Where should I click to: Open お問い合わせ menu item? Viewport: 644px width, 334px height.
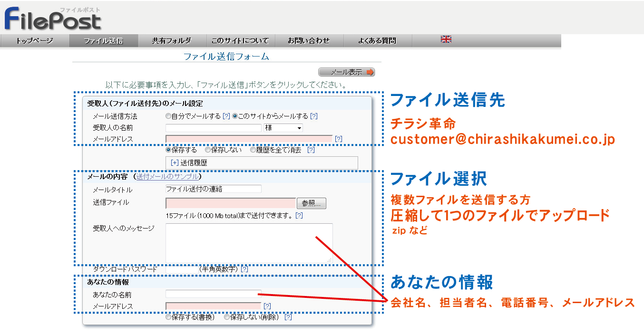click(x=309, y=41)
